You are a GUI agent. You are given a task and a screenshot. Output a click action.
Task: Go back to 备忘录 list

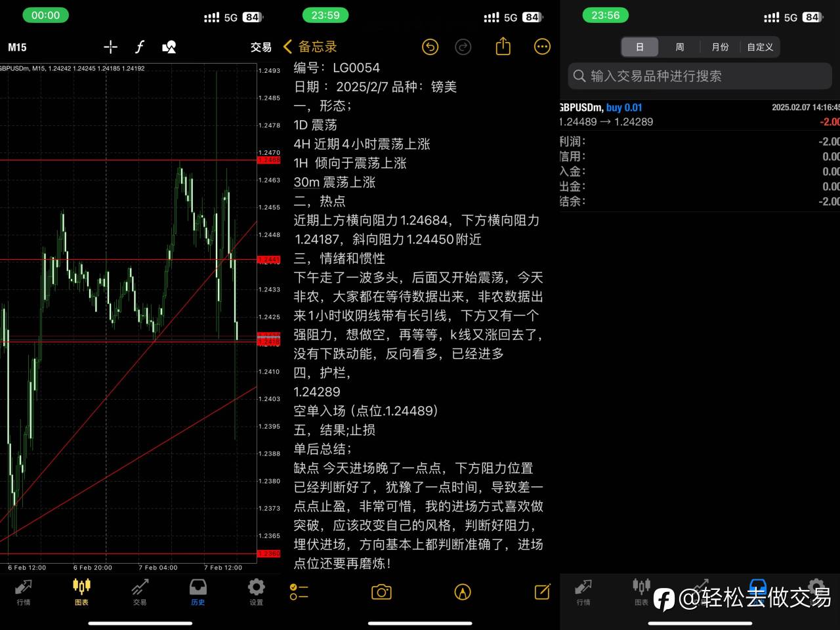[310, 47]
